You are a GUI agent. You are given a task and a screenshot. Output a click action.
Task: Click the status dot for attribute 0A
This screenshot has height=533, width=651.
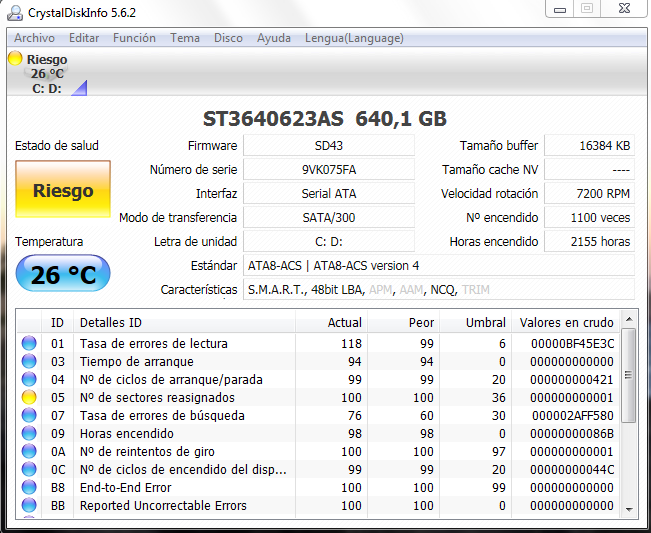pos(29,451)
